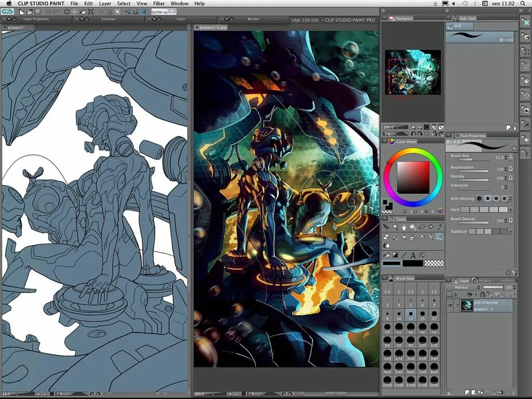Toggle lock layer padlock icon

(482, 294)
